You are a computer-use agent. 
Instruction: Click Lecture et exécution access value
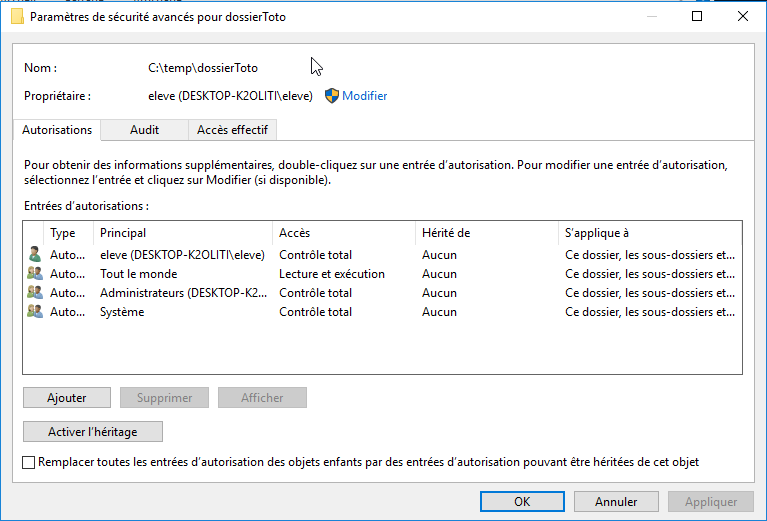tap(332, 274)
